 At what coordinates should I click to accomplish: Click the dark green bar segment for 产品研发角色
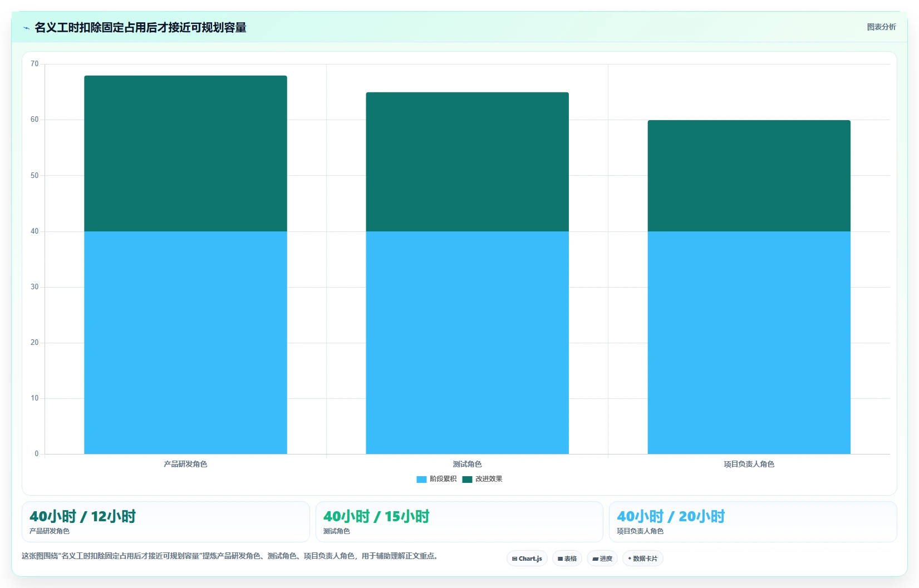185,154
